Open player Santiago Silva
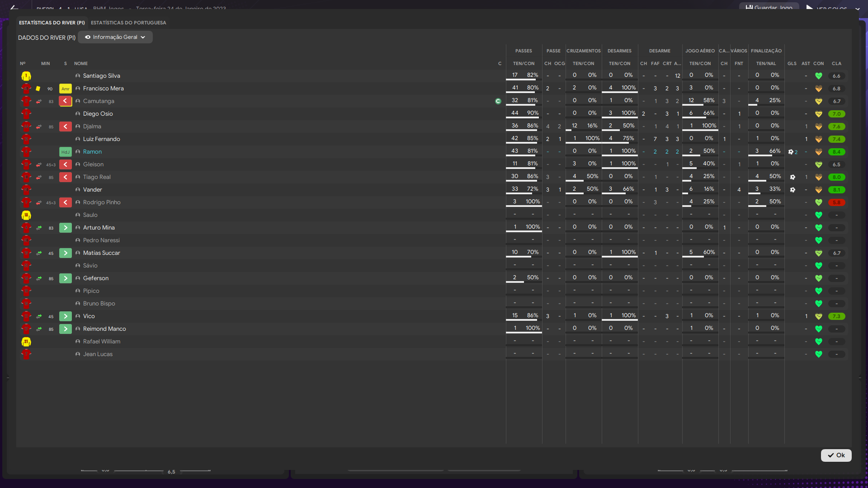 pyautogui.click(x=102, y=76)
